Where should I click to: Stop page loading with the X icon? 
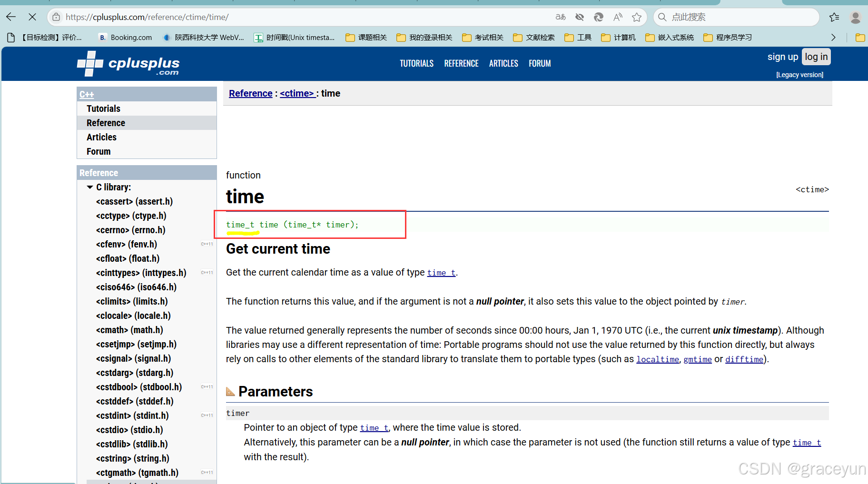click(32, 17)
